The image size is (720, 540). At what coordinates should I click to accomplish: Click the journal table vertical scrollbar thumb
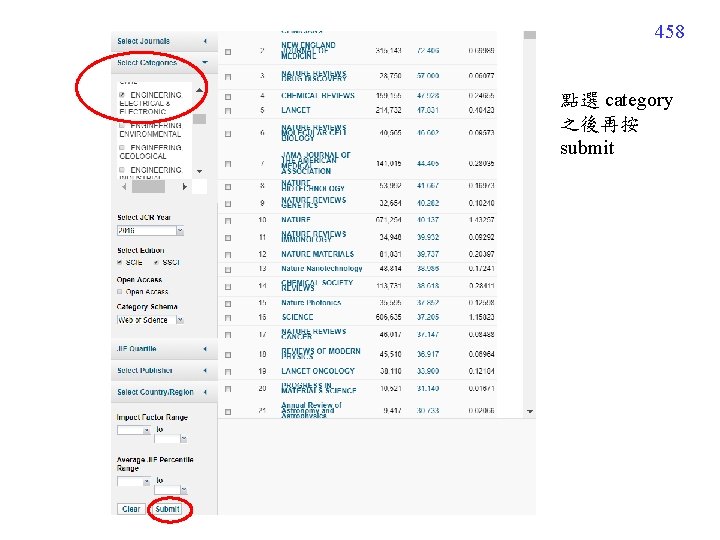click(x=530, y=35)
